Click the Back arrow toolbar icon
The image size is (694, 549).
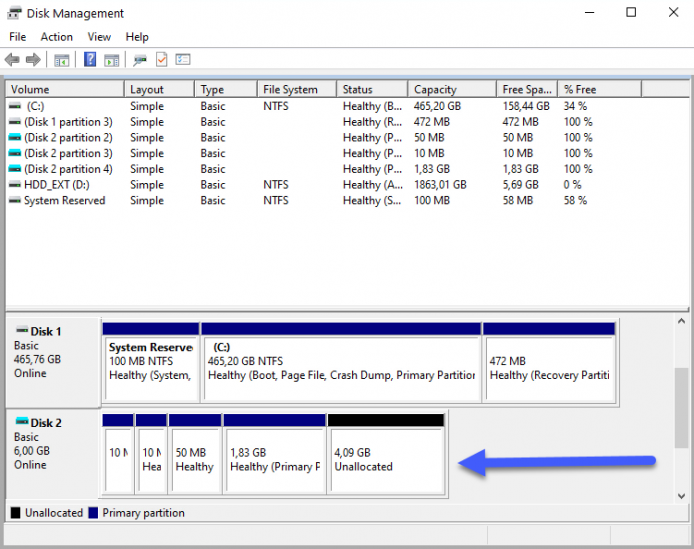12,59
